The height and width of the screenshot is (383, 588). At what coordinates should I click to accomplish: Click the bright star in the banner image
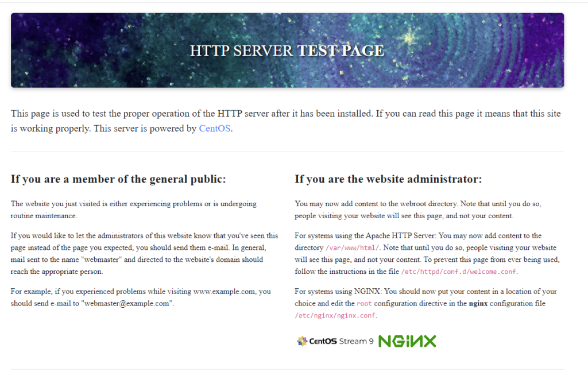(x=409, y=37)
